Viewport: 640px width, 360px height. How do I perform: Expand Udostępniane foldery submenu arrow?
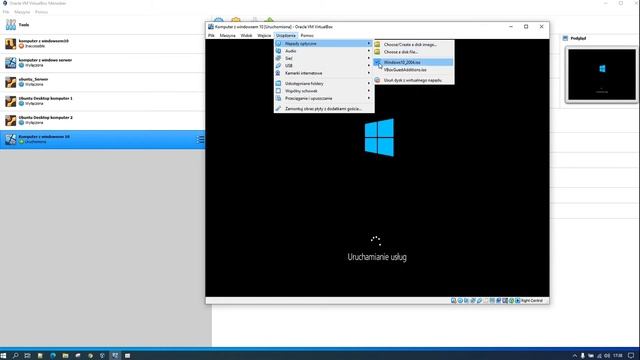(x=369, y=83)
